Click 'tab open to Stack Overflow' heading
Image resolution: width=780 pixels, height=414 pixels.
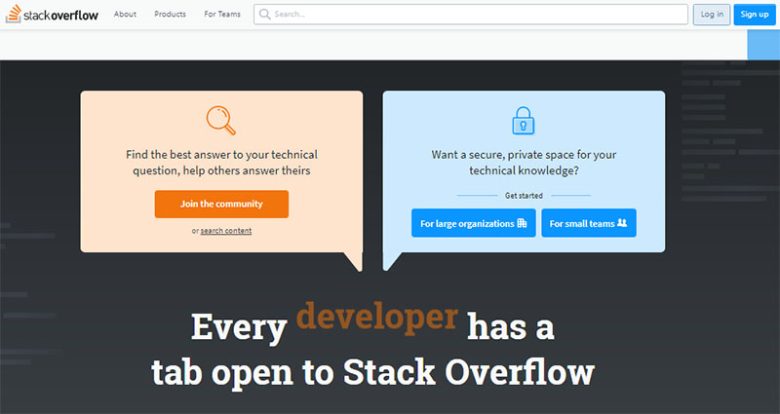coord(373,372)
